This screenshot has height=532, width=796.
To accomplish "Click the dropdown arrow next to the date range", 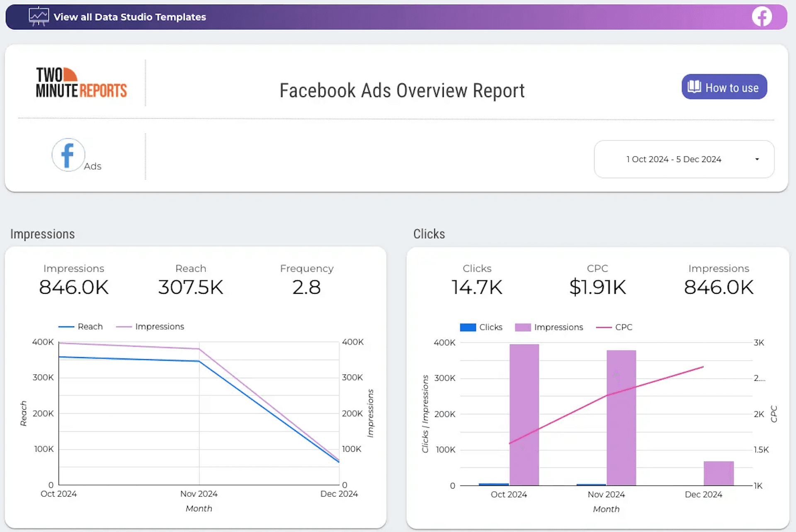I will pyautogui.click(x=757, y=159).
